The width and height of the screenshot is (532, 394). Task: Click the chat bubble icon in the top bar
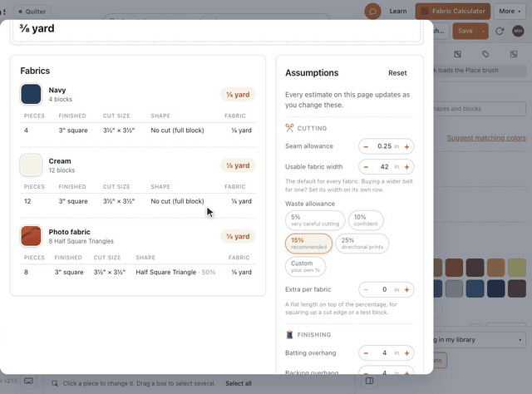pos(372,12)
